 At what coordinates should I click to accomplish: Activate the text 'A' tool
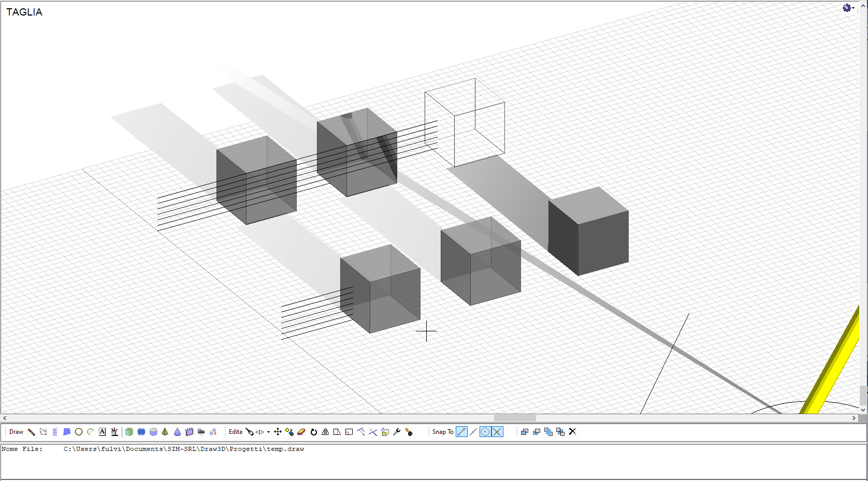click(103, 432)
